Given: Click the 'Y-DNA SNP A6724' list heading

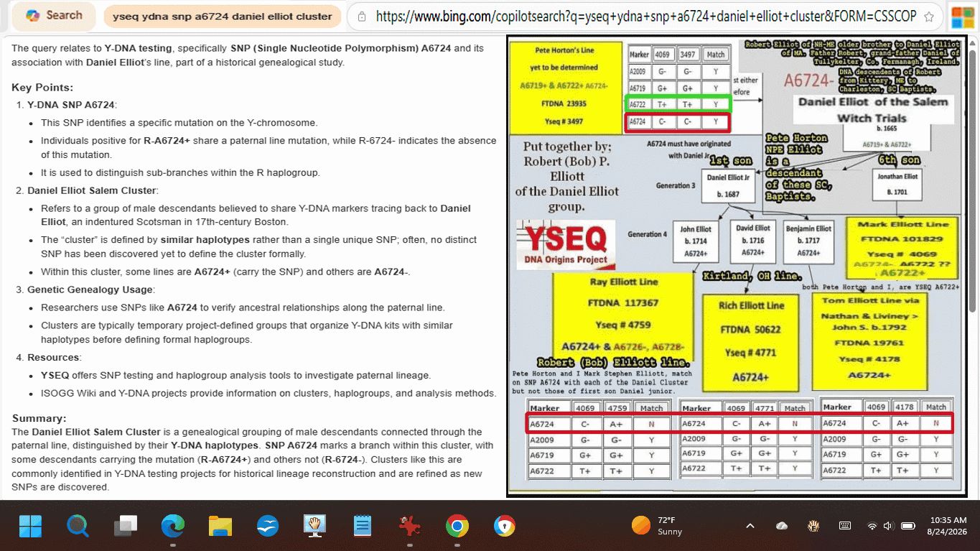Looking at the screenshot, I should pyautogui.click(x=71, y=105).
